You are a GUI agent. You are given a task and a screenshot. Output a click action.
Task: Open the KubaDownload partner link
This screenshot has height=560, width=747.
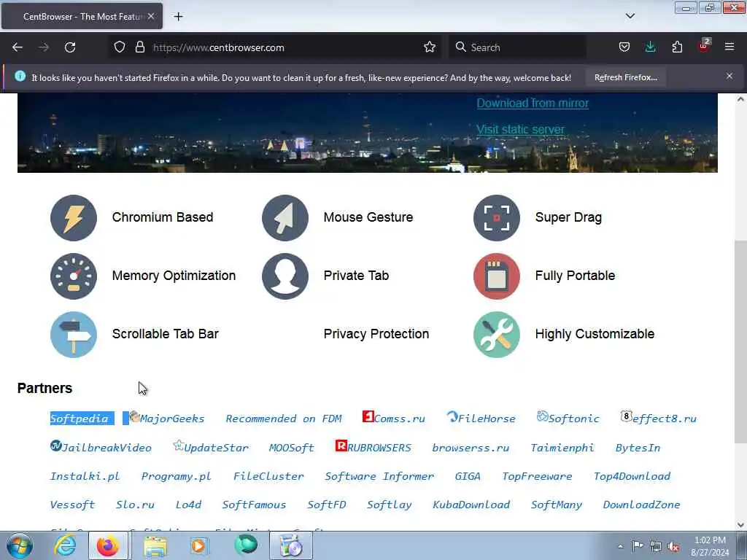pos(471,505)
